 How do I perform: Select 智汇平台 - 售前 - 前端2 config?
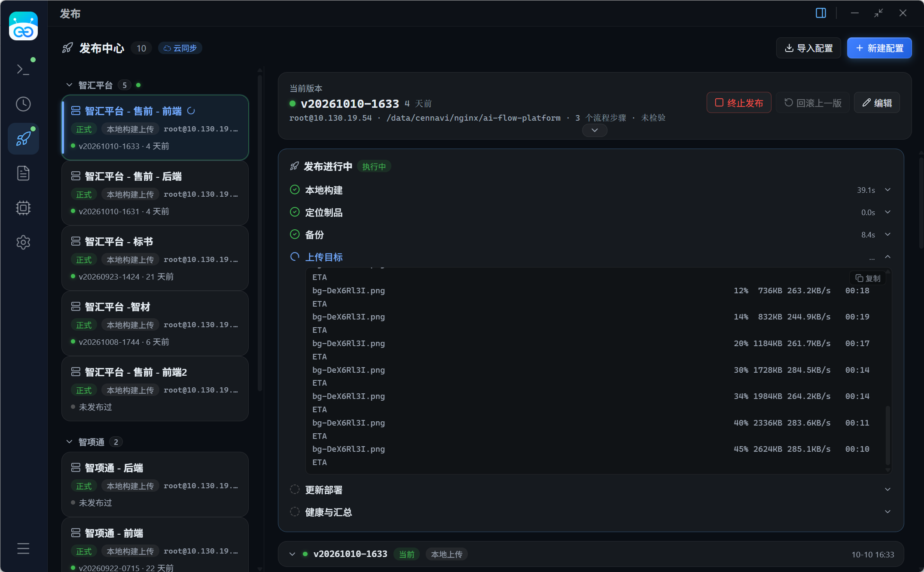click(x=155, y=389)
